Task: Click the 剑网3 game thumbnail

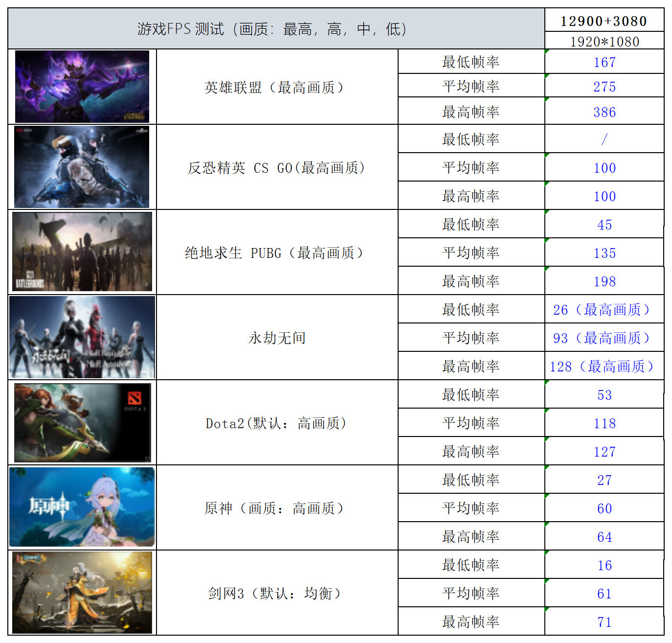Action: pos(82,593)
